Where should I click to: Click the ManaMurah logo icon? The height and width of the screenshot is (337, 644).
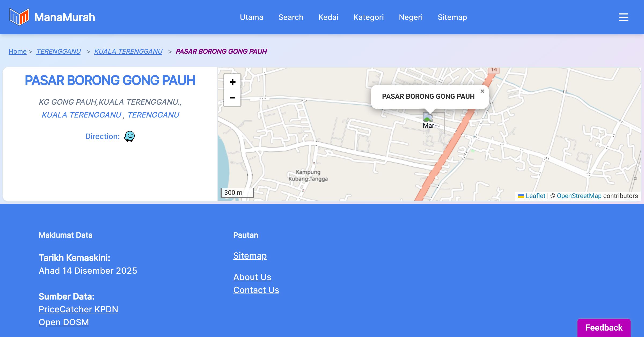coord(19,17)
